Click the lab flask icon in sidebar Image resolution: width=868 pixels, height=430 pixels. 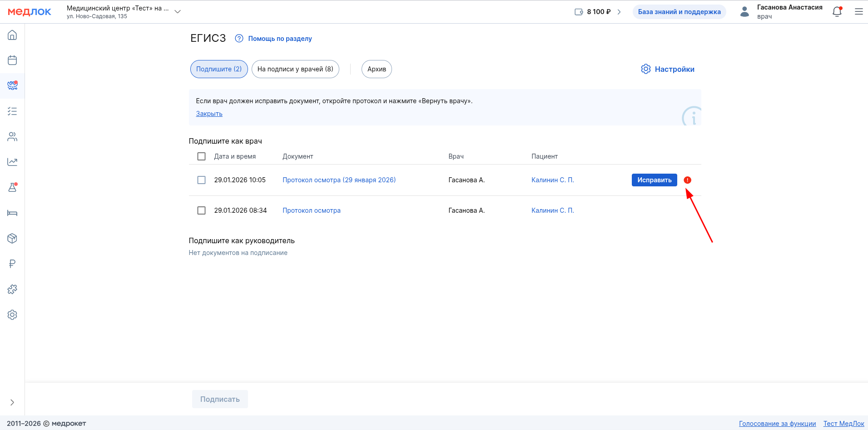pos(12,187)
